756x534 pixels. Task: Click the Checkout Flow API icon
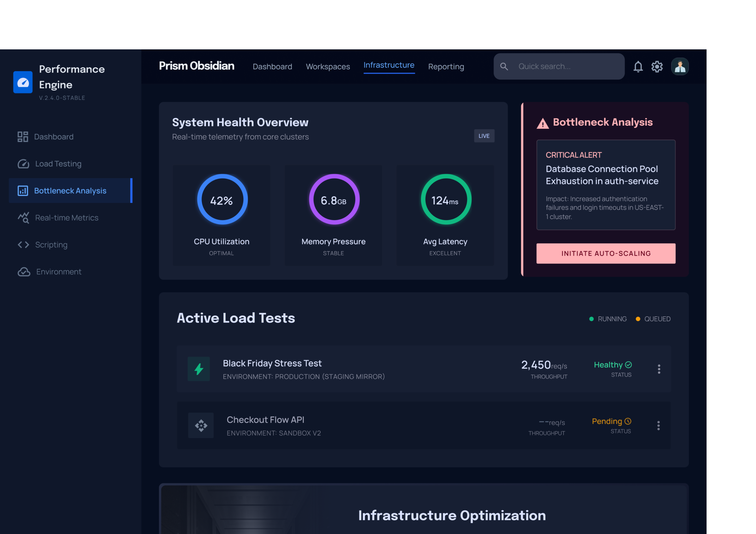[x=201, y=426]
